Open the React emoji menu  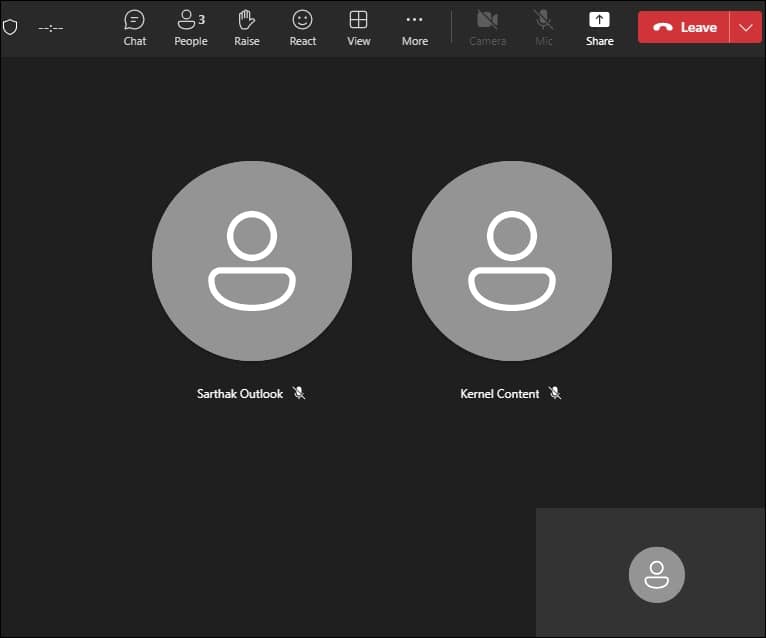[302, 28]
